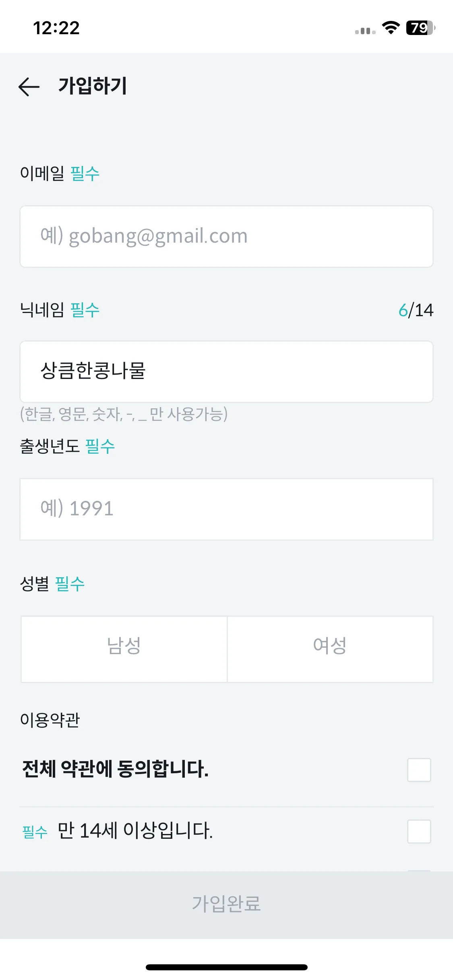Check the agree to all terms checkbox
The height and width of the screenshot is (980, 453).
(x=419, y=770)
